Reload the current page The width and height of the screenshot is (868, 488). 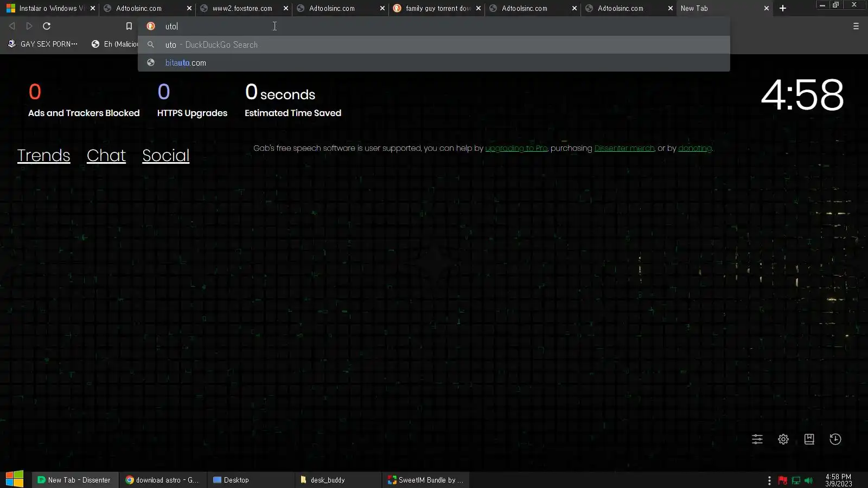point(47,26)
